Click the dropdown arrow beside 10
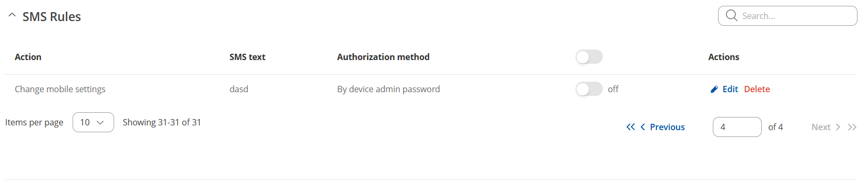 point(100,122)
